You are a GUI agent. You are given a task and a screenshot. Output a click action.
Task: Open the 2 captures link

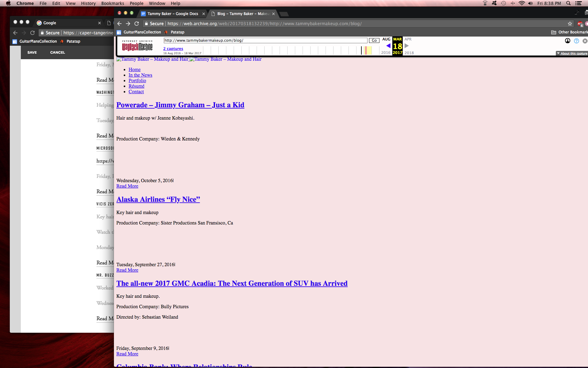coord(173,48)
